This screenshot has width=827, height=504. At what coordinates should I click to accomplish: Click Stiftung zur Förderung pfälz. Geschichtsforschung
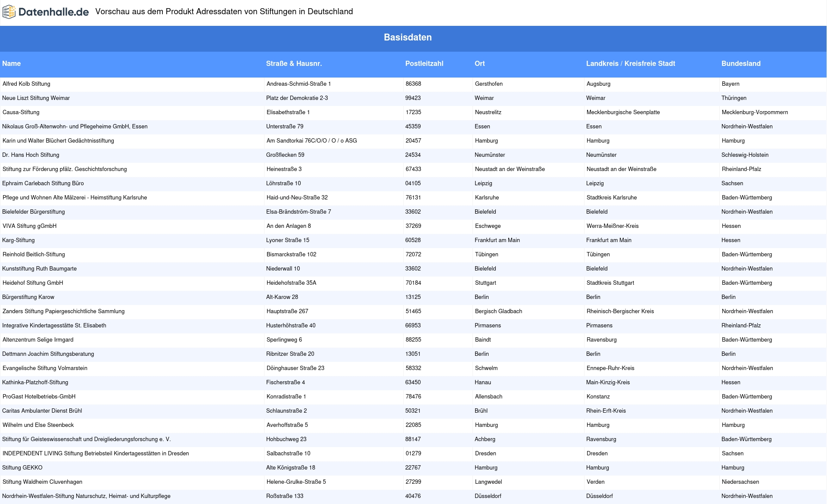pos(65,169)
